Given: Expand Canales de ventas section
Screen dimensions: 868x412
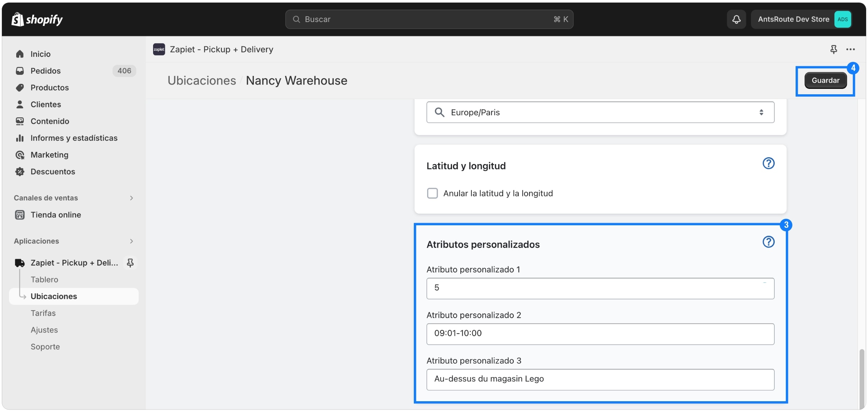Looking at the screenshot, I should (131, 198).
